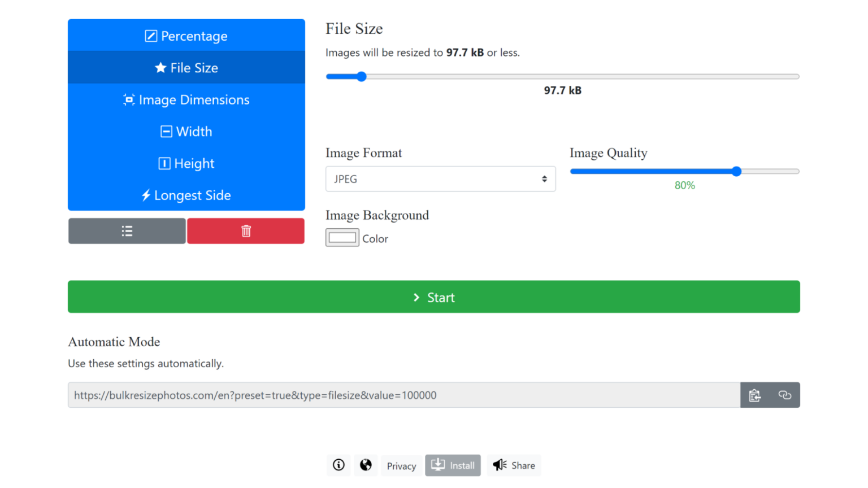The image size is (868, 488).
Task: Open the info icon at the bottom
Action: click(x=338, y=465)
